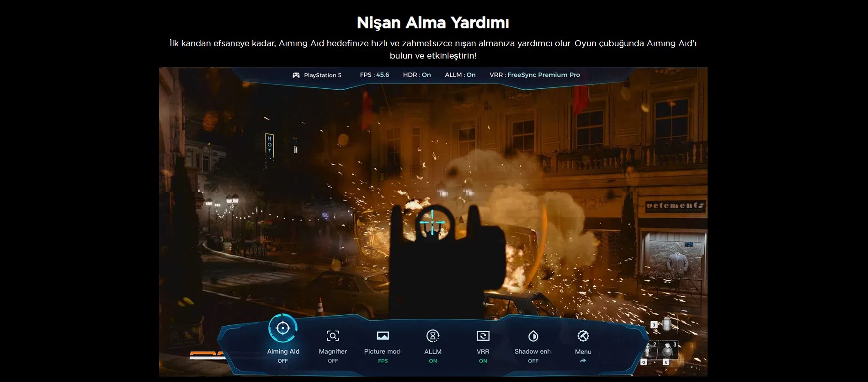
Task: Click the Magnifier label
Action: point(333,351)
